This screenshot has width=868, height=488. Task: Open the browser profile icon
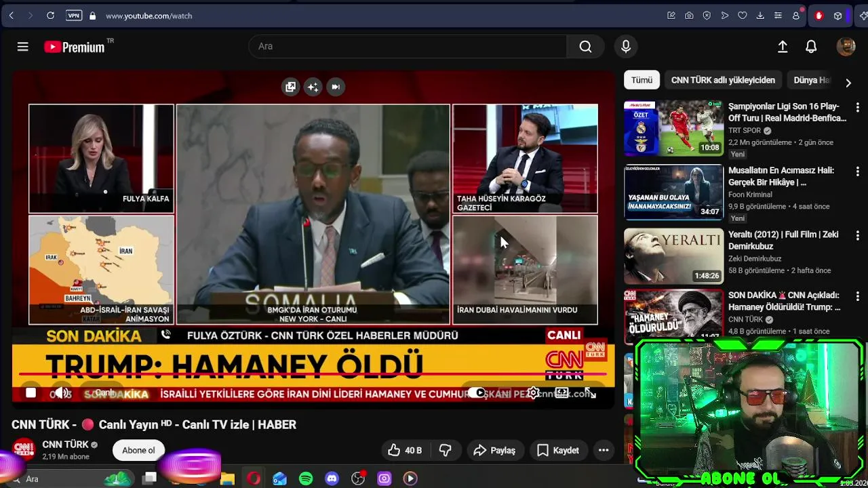tap(796, 16)
